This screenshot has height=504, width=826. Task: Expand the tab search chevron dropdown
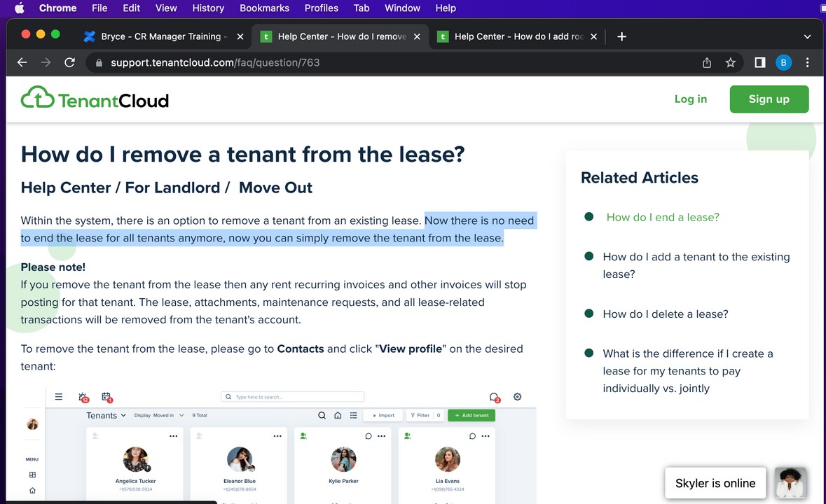point(807,36)
